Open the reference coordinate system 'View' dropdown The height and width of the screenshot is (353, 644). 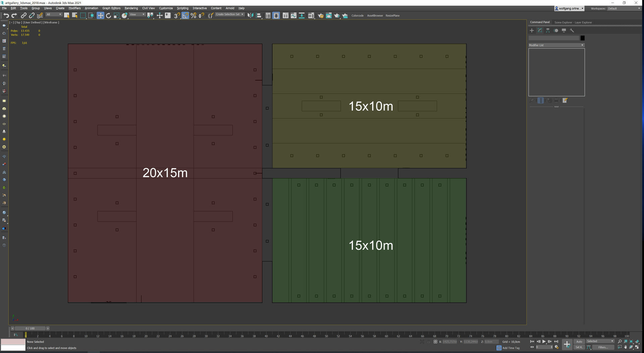137,14
